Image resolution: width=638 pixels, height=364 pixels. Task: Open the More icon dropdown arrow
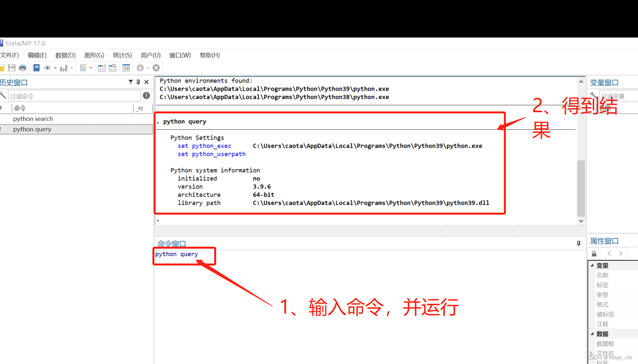coord(148,68)
